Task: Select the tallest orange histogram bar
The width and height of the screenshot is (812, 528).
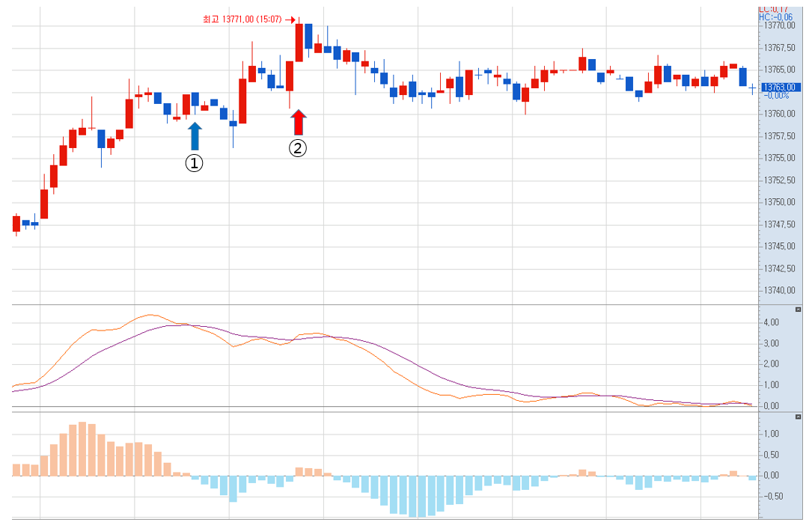Action: point(82,449)
